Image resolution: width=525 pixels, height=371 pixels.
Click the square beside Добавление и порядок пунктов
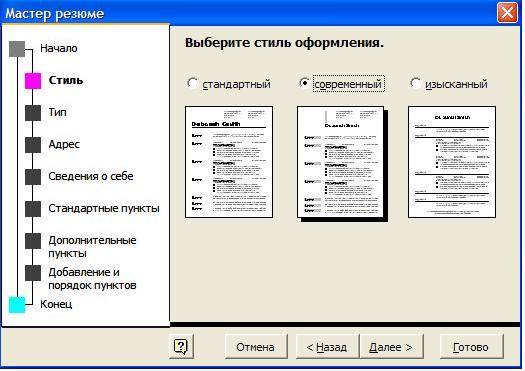(33, 273)
